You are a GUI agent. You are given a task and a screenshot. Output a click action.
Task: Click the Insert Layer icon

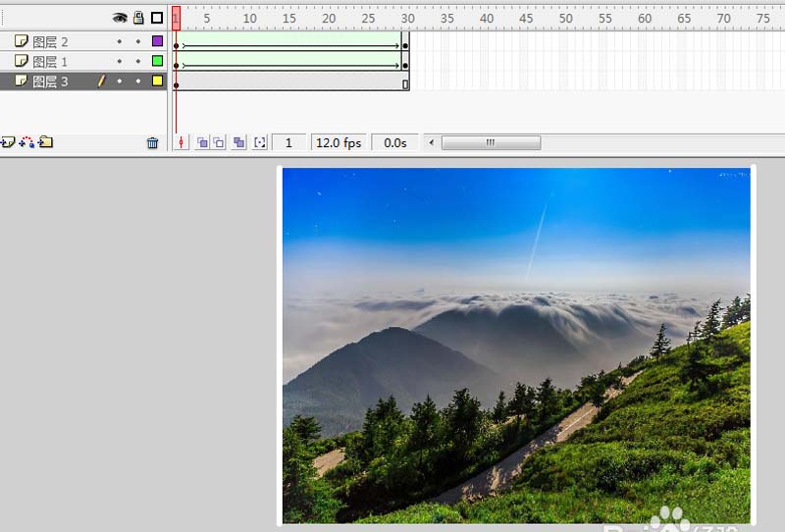click(x=7, y=142)
